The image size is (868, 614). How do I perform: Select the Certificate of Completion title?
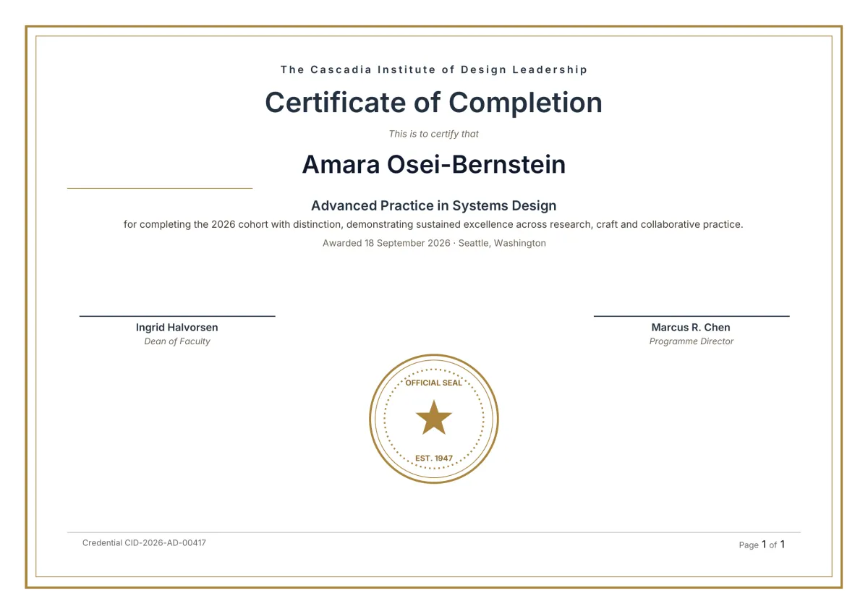point(434,102)
